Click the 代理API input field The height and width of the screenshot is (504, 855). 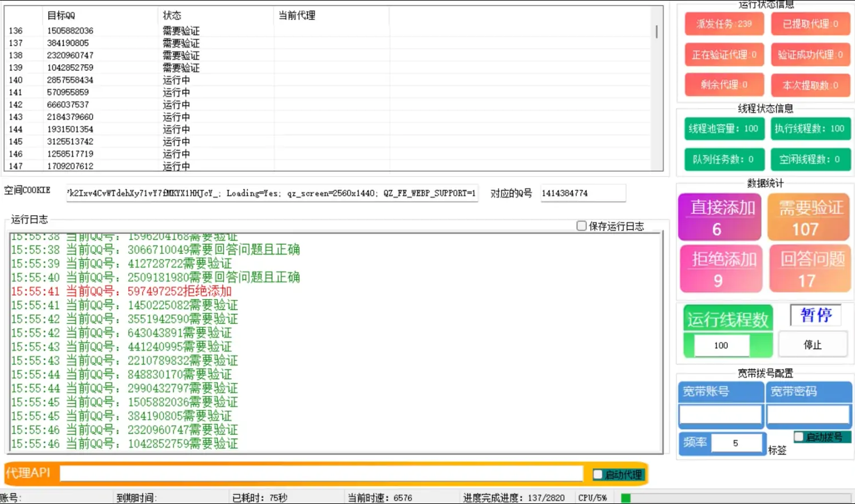(321, 473)
